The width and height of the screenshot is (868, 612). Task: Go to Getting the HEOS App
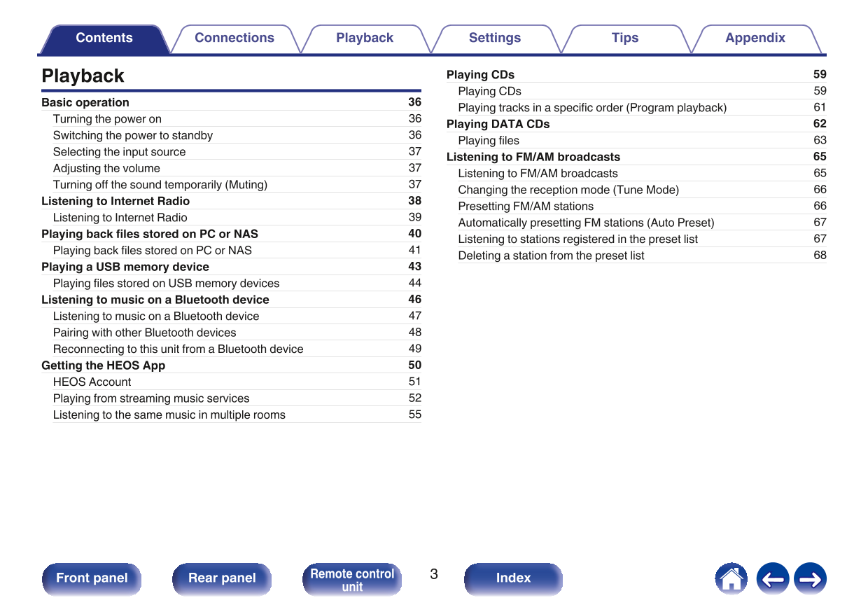(104, 366)
